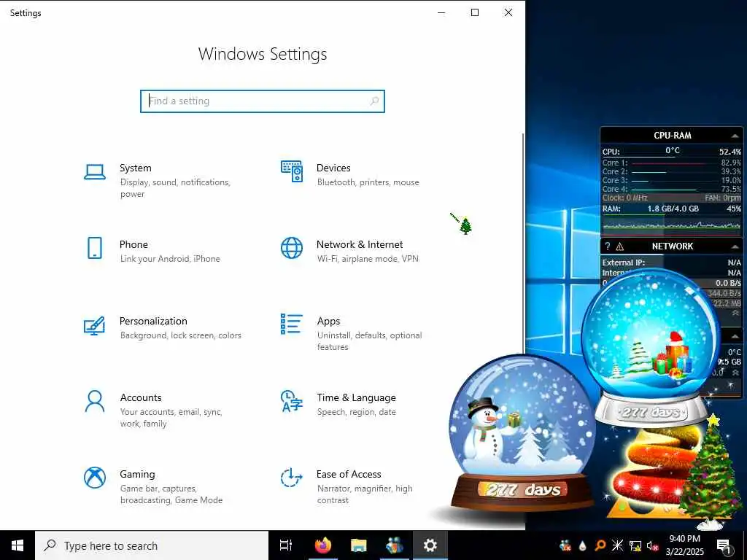Open the Gaming Xbox icon
The height and width of the screenshot is (560, 747).
pos(94,477)
